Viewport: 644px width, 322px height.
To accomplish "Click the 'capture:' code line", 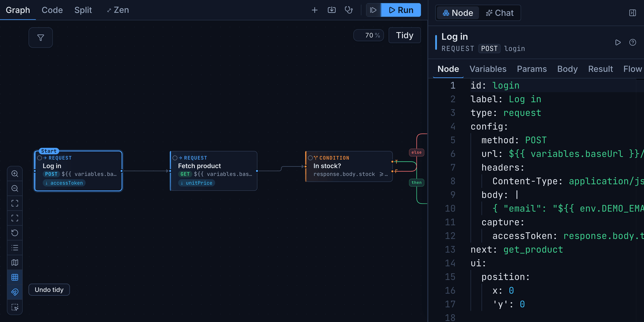I will [x=503, y=222].
